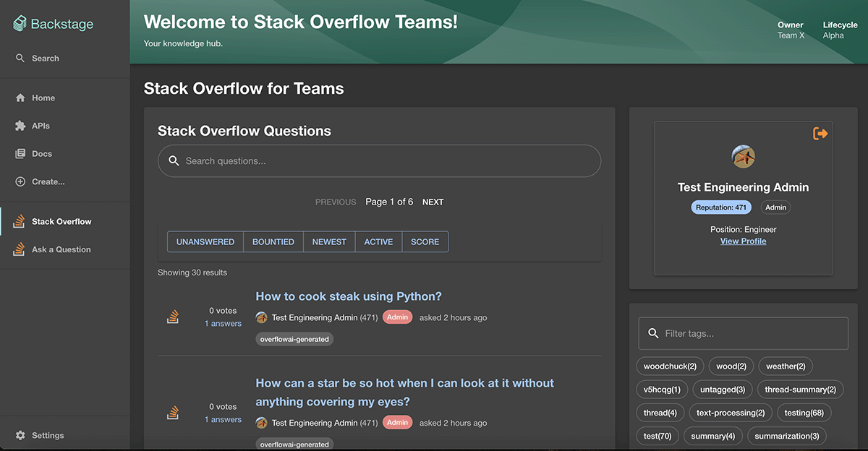The height and width of the screenshot is (451, 868).
Task: Open the steak using Python question
Action: (348, 296)
